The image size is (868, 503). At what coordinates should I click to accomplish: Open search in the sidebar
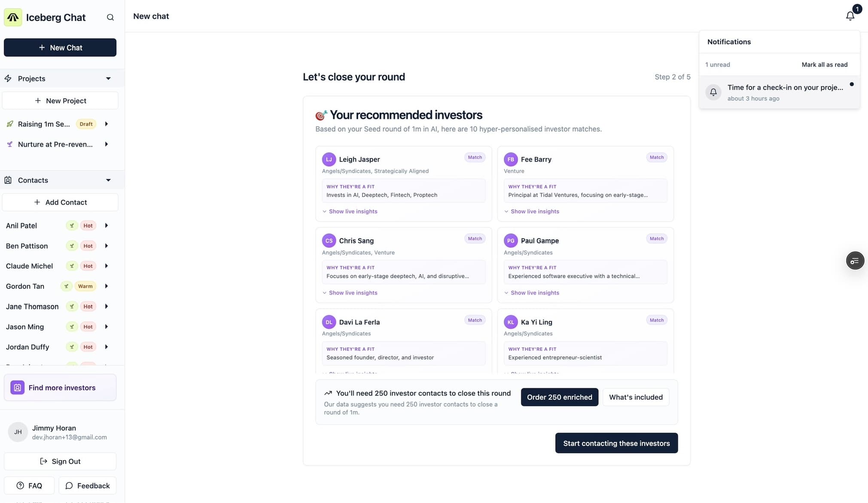pyautogui.click(x=110, y=17)
